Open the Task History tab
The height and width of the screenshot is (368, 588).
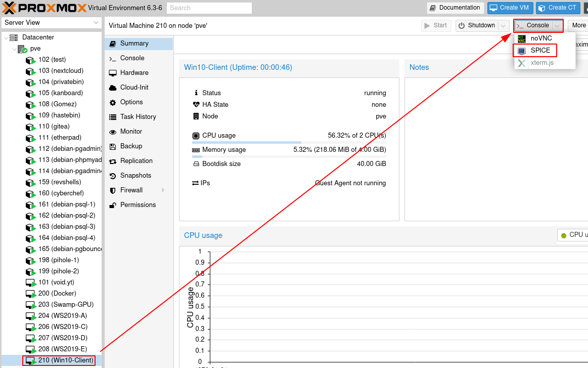pos(139,117)
